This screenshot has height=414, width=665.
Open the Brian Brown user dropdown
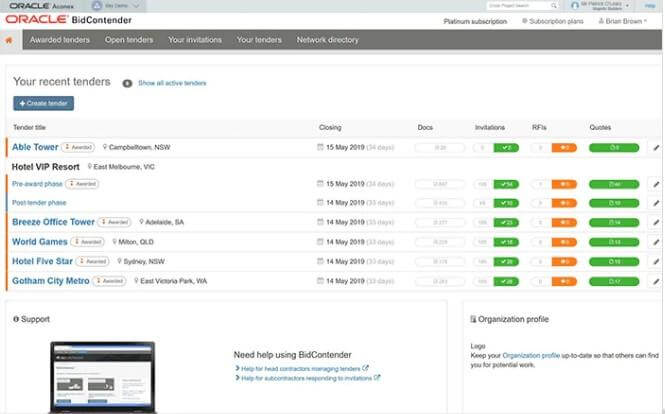point(622,21)
